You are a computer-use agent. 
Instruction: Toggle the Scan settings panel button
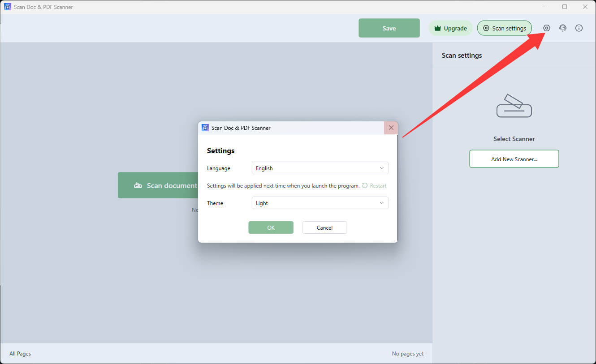coord(505,28)
